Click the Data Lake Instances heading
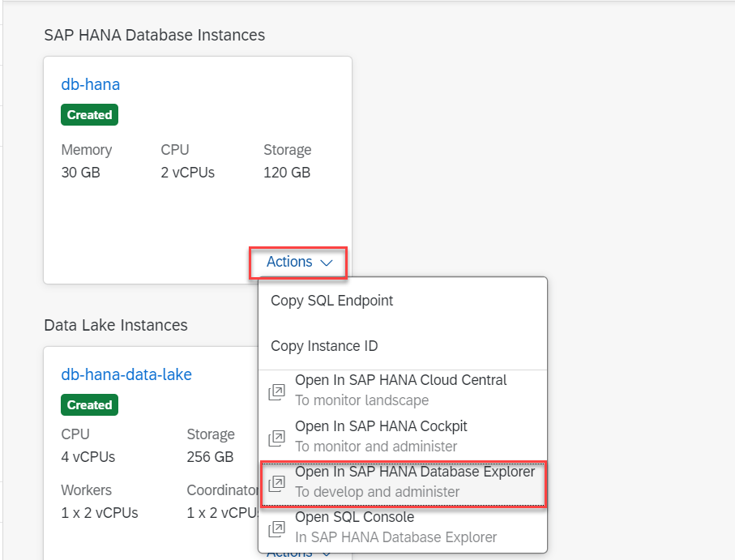Image resolution: width=735 pixels, height=560 pixels. (x=115, y=325)
